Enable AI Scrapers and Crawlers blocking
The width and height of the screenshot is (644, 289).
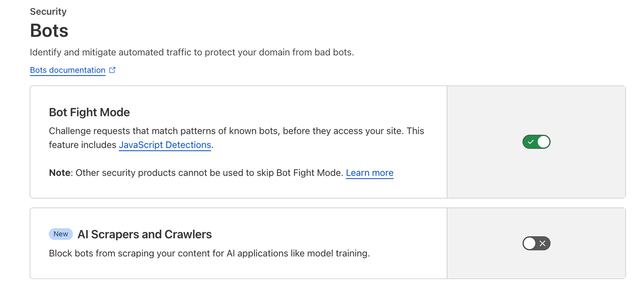[x=536, y=243]
